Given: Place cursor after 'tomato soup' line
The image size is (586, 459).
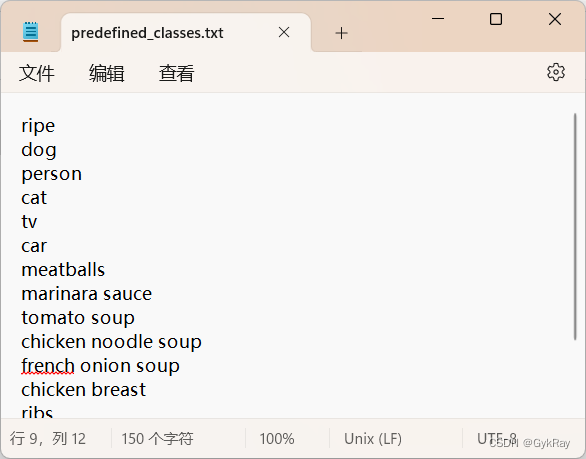Looking at the screenshot, I should click(135, 318).
